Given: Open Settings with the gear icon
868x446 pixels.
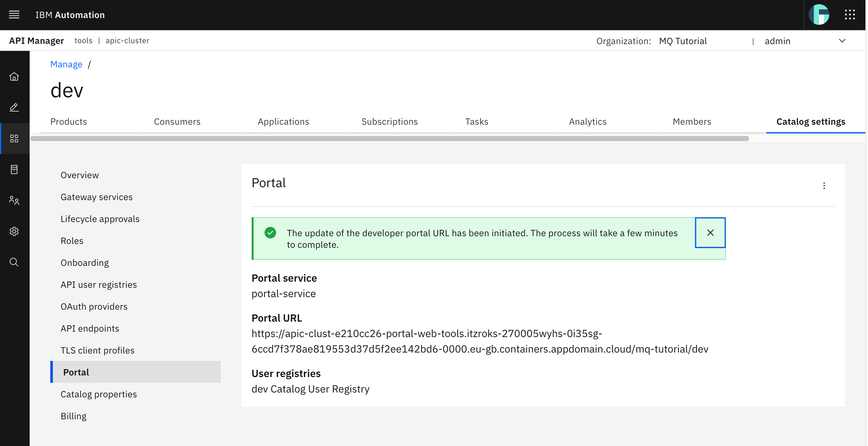Looking at the screenshot, I should point(14,231).
